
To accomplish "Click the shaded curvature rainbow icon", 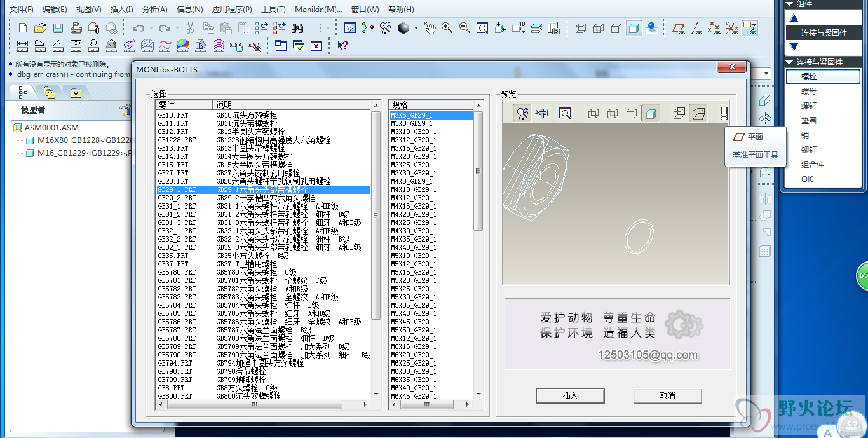I will (183, 46).
